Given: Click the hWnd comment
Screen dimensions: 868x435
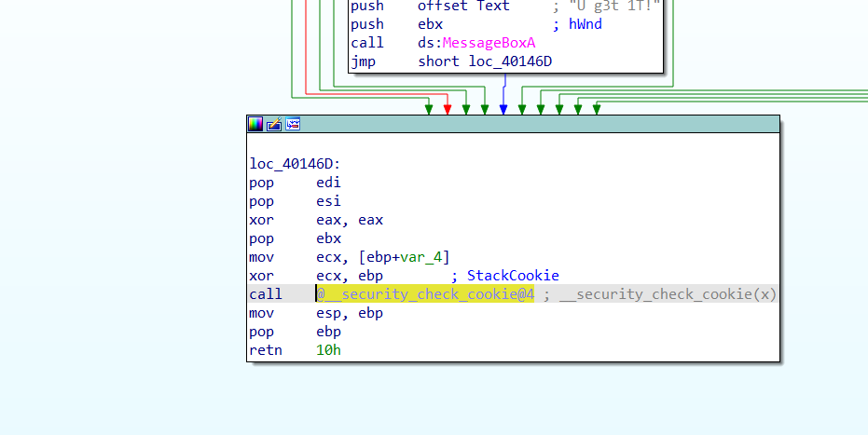Looking at the screenshot, I should point(585,24).
